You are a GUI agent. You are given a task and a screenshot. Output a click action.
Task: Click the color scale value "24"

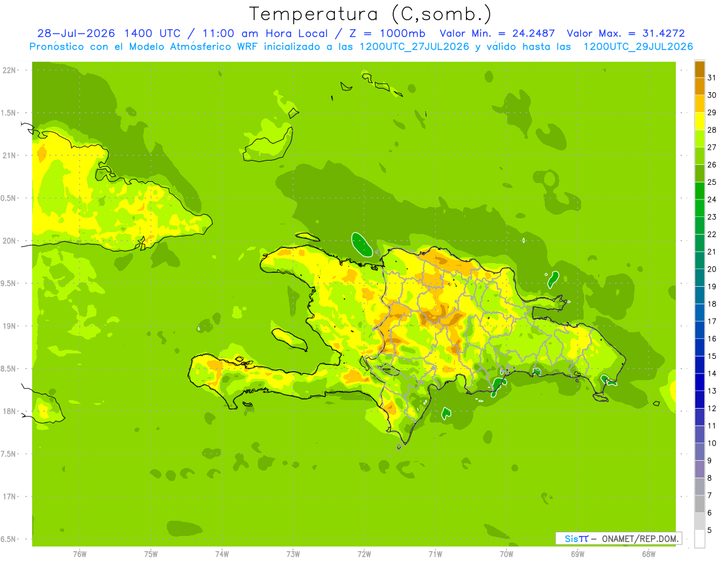(712, 199)
